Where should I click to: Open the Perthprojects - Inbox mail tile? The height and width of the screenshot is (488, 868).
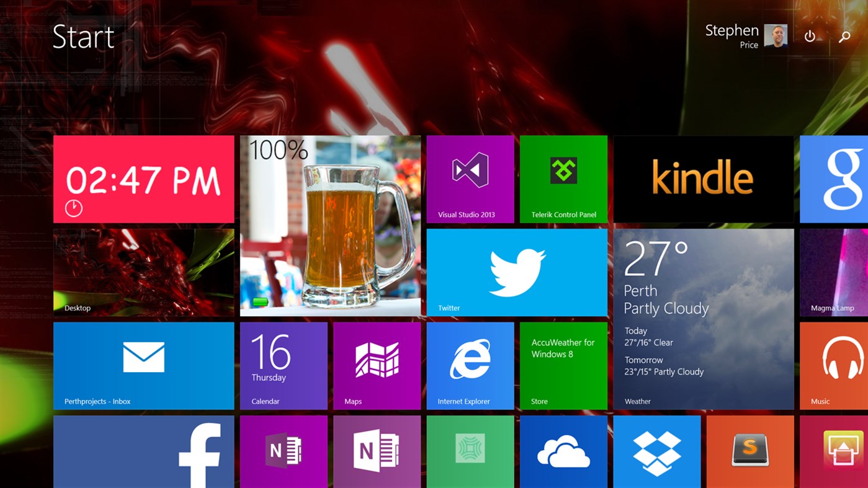tap(143, 365)
